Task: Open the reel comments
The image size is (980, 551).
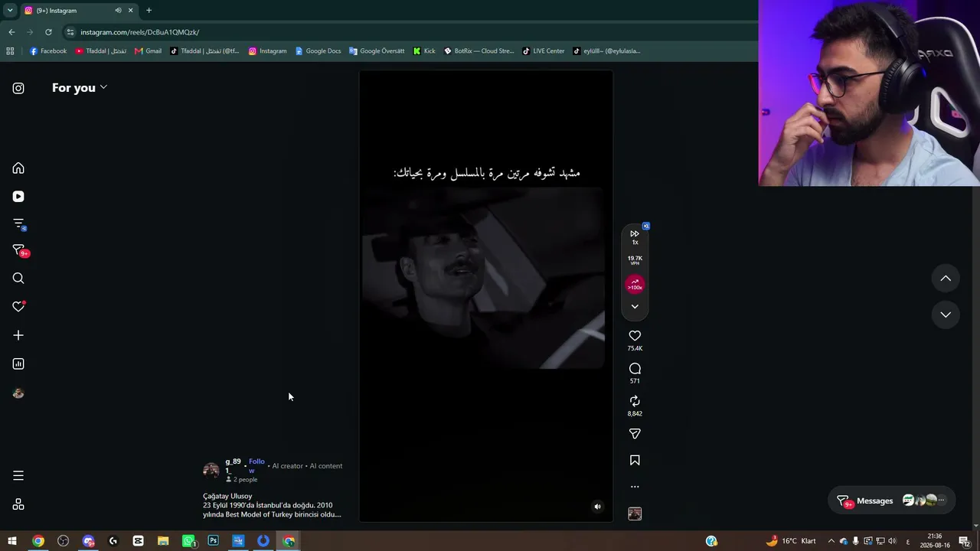Action: point(635,369)
